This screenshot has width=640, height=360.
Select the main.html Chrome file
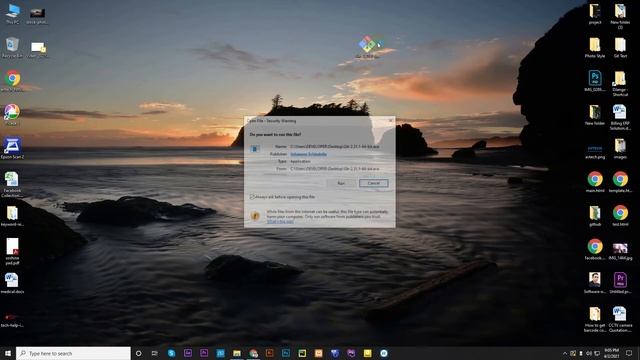click(595, 182)
